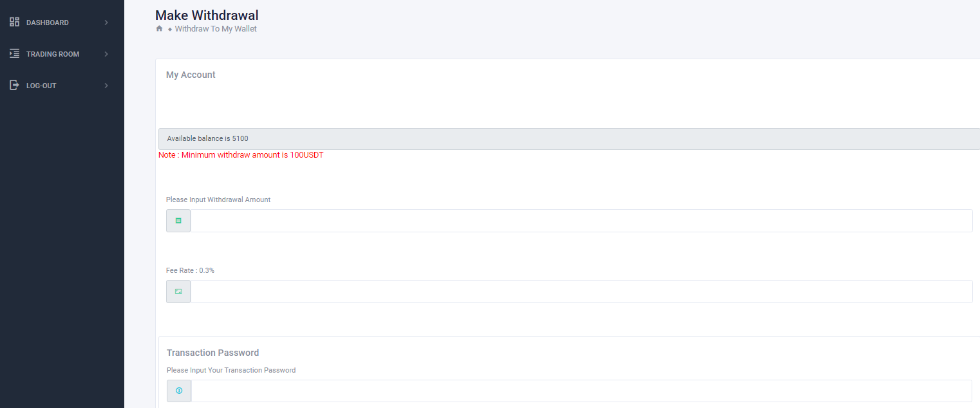Click the red minimum withdraw note
The width and height of the screenshot is (980, 408).
tap(241, 155)
